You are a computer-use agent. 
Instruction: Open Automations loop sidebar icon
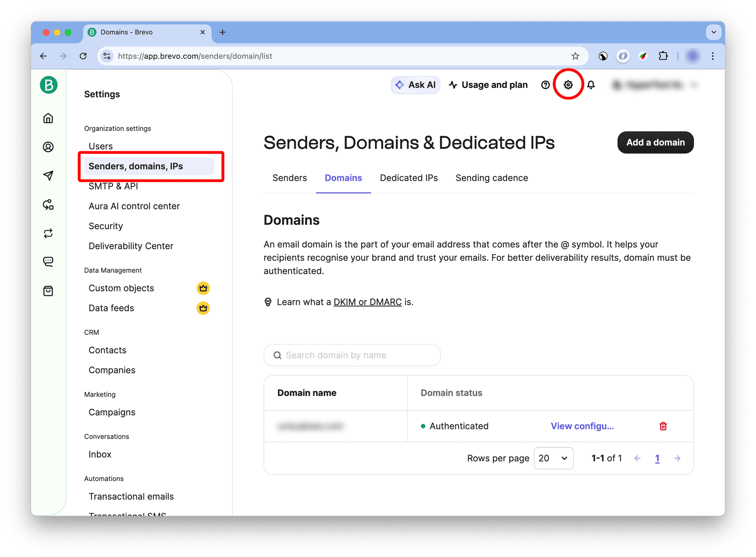click(x=48, y=234)
